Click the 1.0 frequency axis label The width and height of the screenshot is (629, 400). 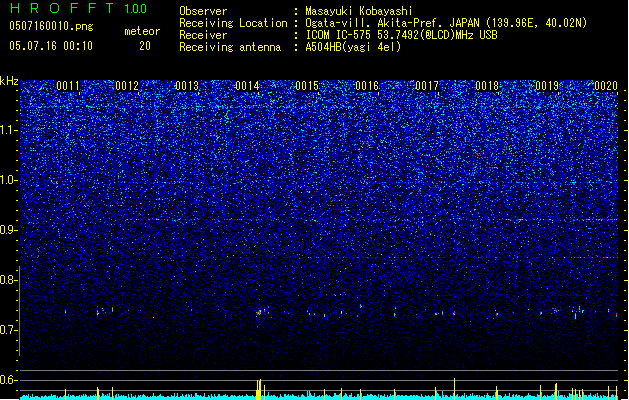tap(9, 181)
